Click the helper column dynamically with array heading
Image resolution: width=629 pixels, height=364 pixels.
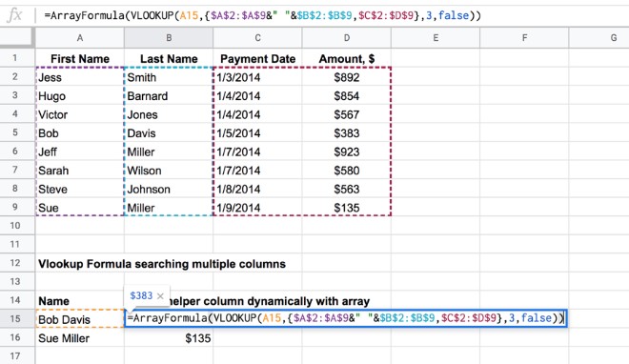click(270, 301)
